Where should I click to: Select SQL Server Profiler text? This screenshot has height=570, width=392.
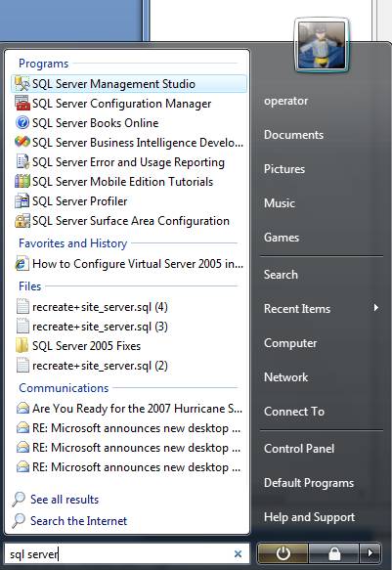(79, 201)
